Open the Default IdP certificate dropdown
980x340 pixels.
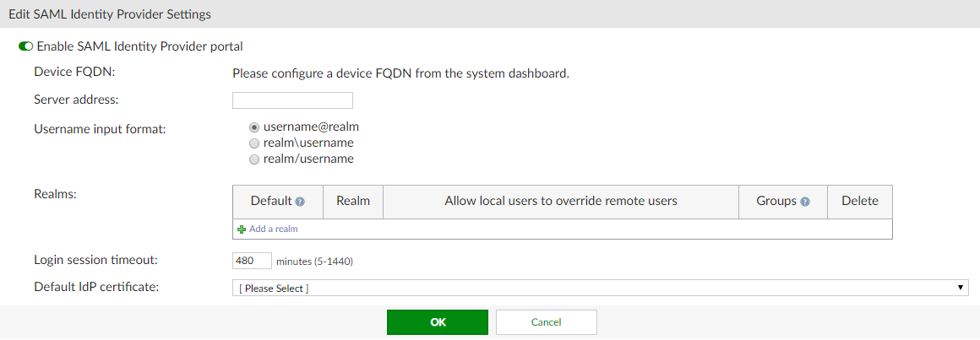coord(600,289)
